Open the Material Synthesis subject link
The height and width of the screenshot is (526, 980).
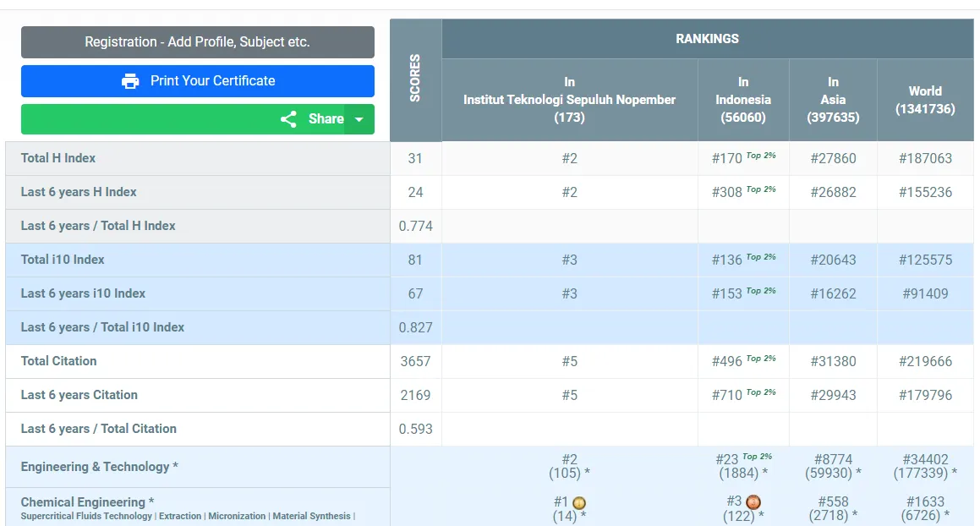tap(310, 516)
